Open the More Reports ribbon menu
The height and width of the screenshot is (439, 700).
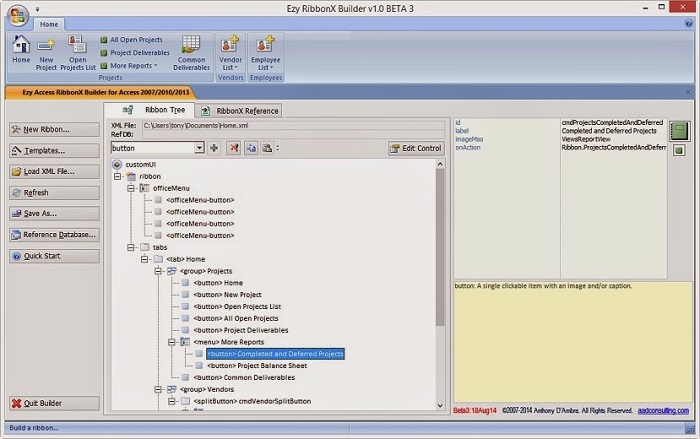(x=129, y=66)
